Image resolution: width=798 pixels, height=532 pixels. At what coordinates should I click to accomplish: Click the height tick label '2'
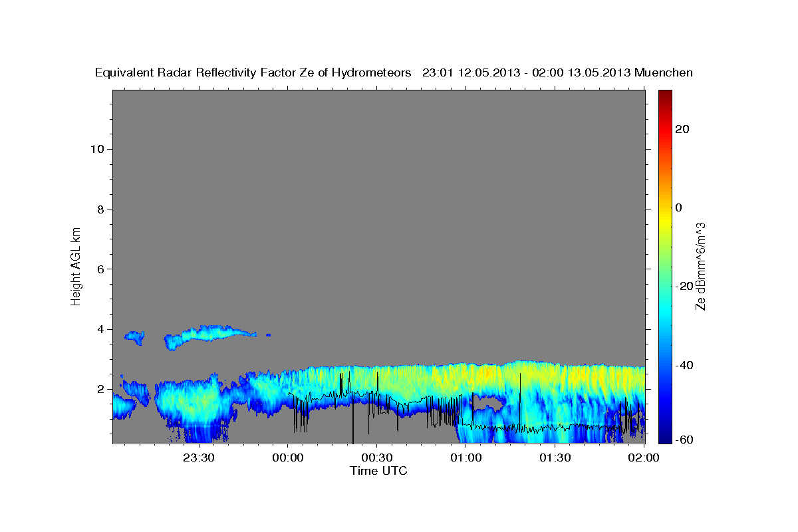point(100,389)
